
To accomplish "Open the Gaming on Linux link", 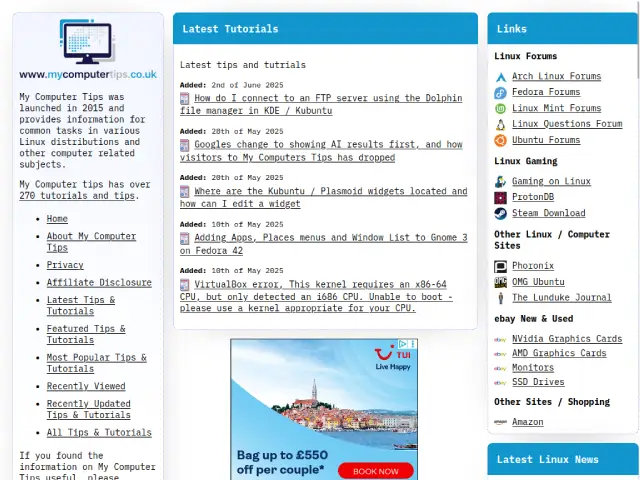I will coord(551,181).
